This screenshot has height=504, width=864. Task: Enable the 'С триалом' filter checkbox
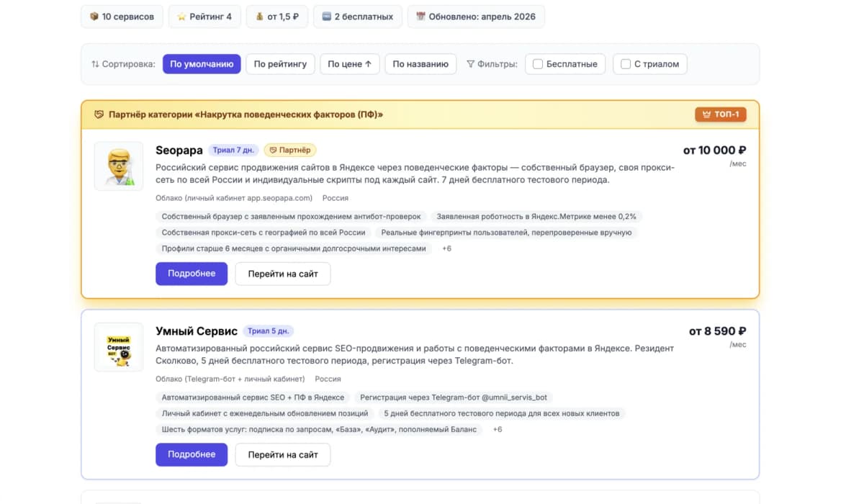[x=626, y=64]
